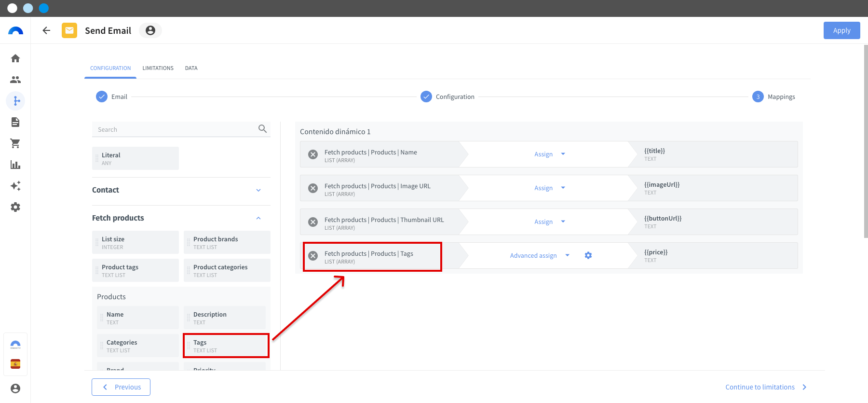Expand the Contact section
Image resolution: width=868 pixels, height=403 pixels.
pos(258,190)
